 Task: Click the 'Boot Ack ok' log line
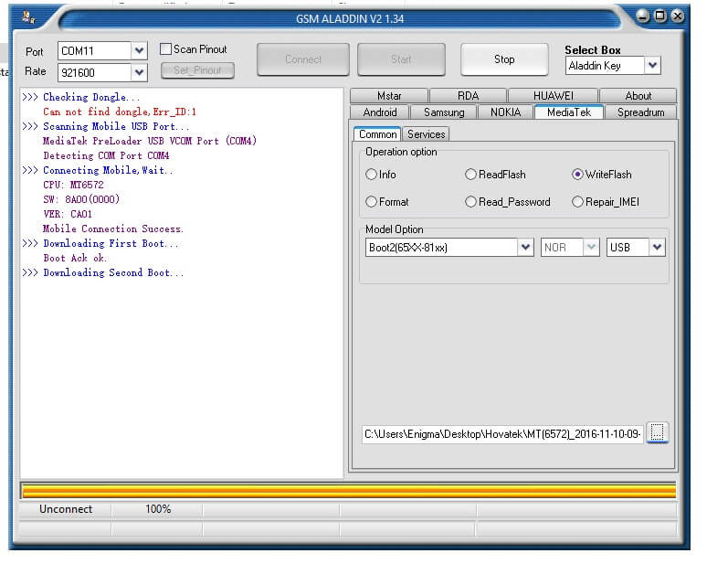(x=75, y=258)
